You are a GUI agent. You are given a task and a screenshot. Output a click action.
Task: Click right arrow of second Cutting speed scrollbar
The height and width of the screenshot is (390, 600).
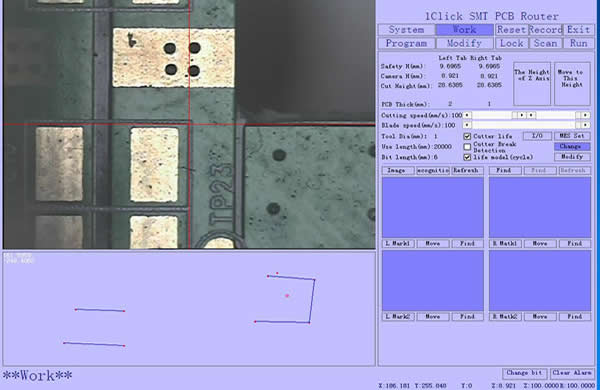point(585,115)
